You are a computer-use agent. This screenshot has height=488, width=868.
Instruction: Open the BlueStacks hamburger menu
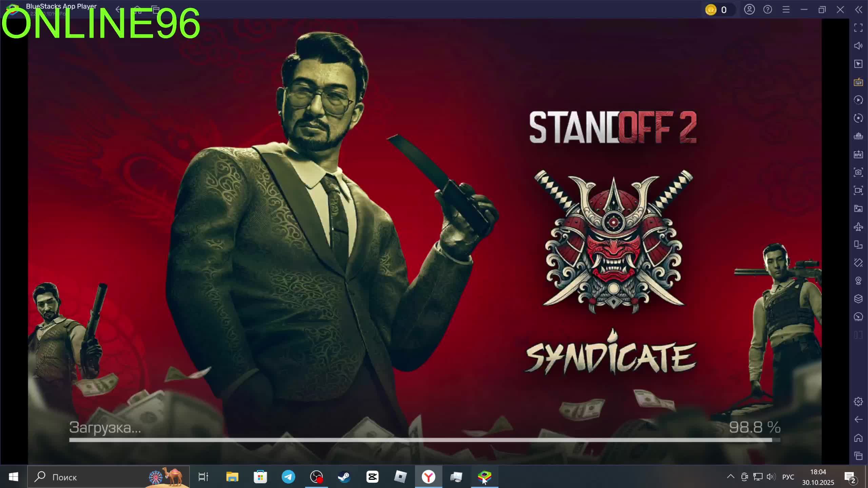[x=786, y=10]
